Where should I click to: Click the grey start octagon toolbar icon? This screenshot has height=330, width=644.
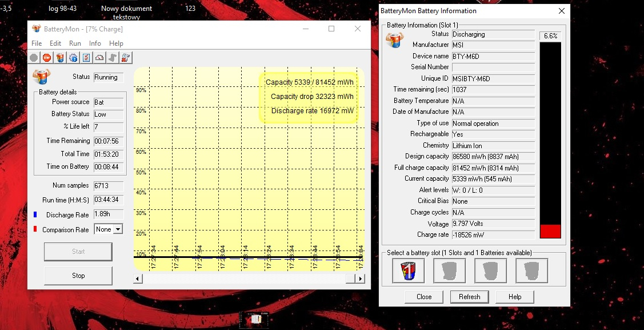[x=34, y=58]
